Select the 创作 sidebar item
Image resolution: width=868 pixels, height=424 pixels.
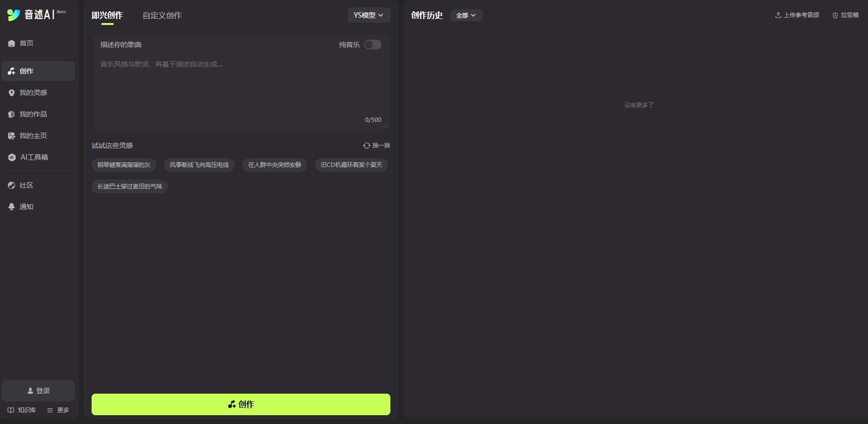point(38,71)
